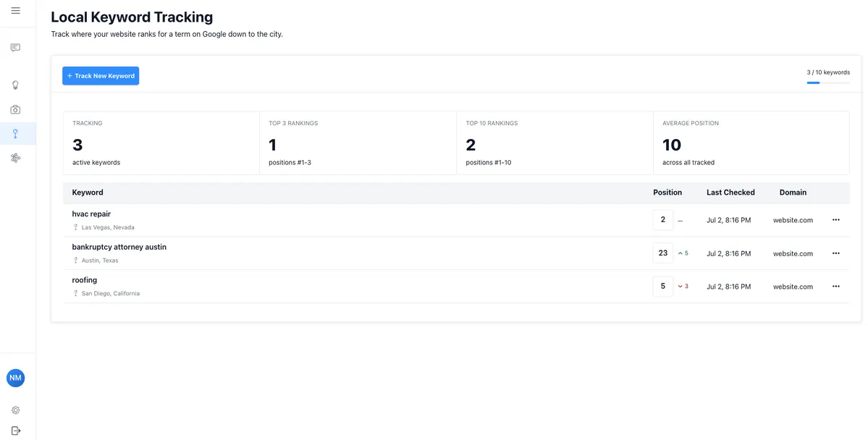Click the keyword usage progress bar

(828, 82)
